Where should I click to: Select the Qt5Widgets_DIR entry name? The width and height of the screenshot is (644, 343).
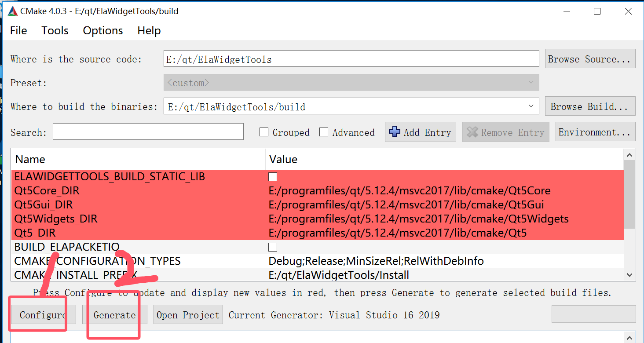coord(56,219)
